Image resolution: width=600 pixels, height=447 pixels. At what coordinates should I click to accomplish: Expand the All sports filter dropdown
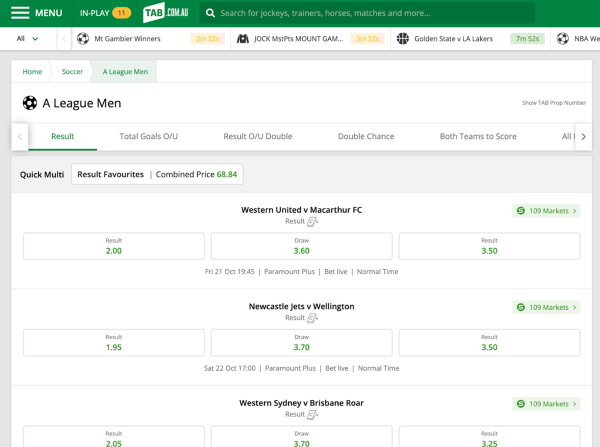[28, 39]
